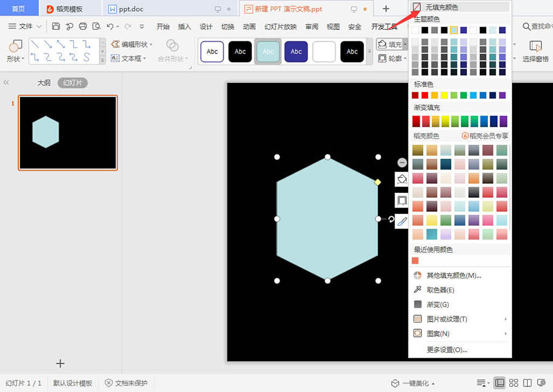Open 文件 menu dropdown
Viewport: 553px width, 392px height.
(25, 26)
